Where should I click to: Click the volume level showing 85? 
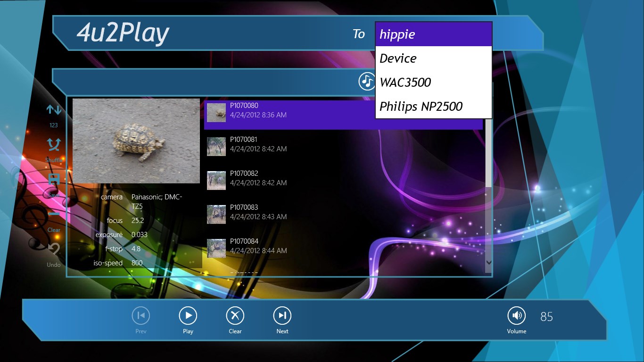coord(546,317)
